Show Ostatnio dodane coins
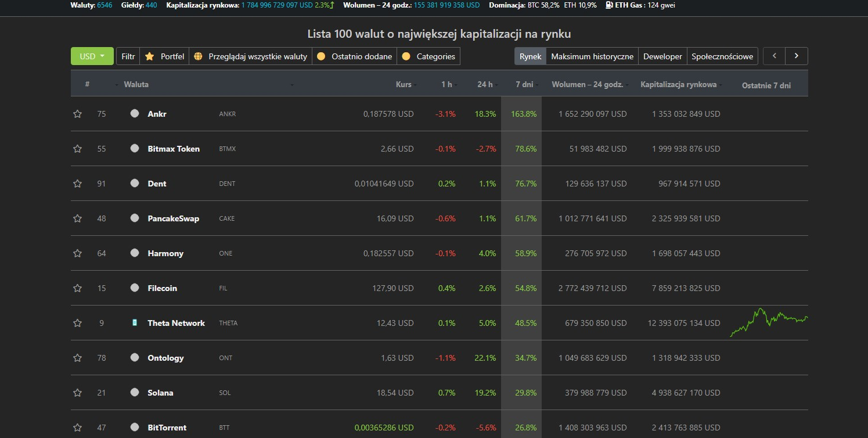Screen dimensions: 868x438 354,56
